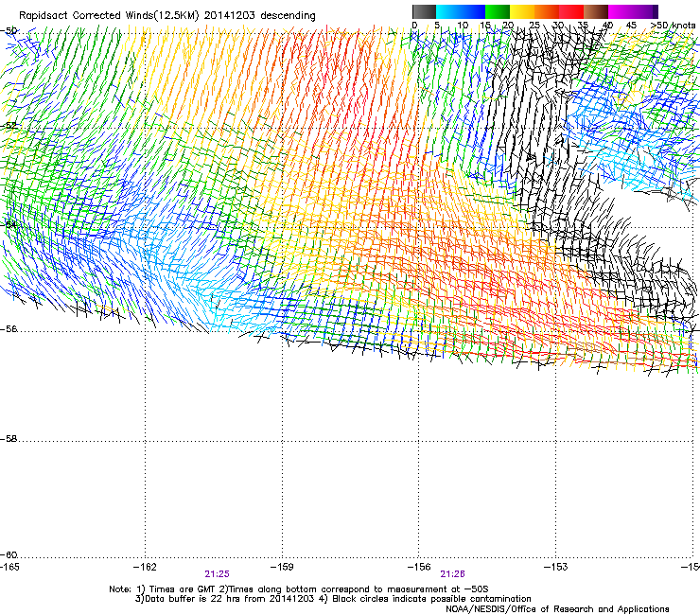Viewport: 700px width, 615px height.
Task: Click the '25' legend tick label
Action: tap(534, 26)
